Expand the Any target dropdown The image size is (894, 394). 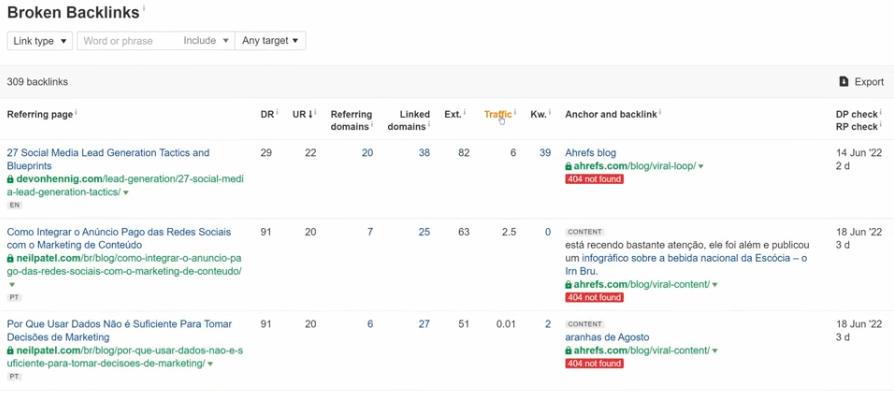tap(270, 41)
